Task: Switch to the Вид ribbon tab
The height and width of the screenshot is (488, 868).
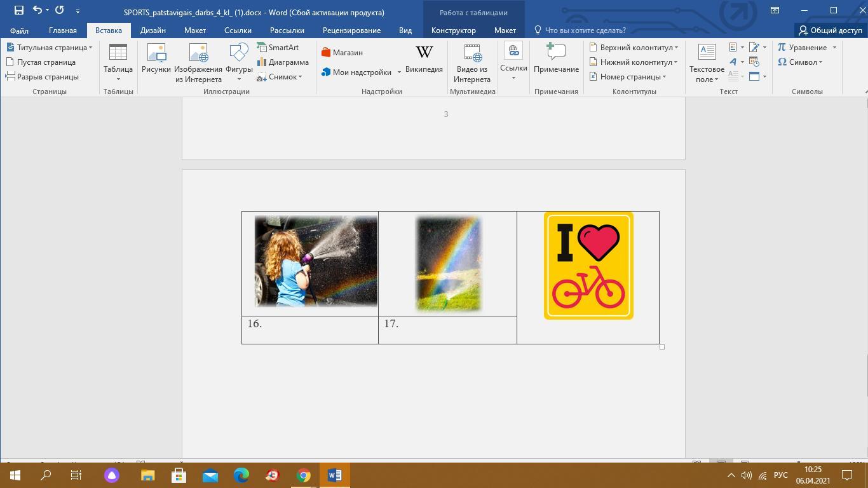Action: 405,30
